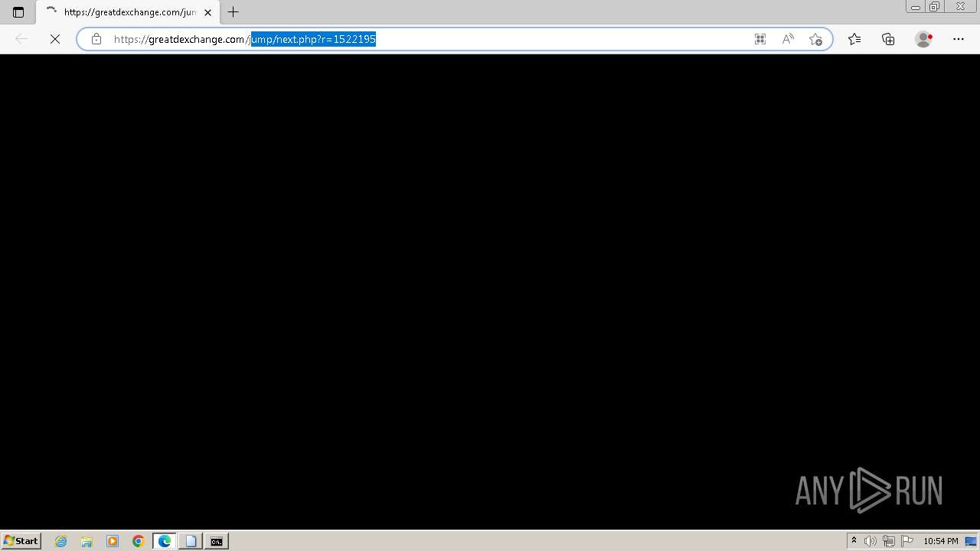Open network status tray icon
The width and height of the screenshot is (980, 551).
click(889, 541)
